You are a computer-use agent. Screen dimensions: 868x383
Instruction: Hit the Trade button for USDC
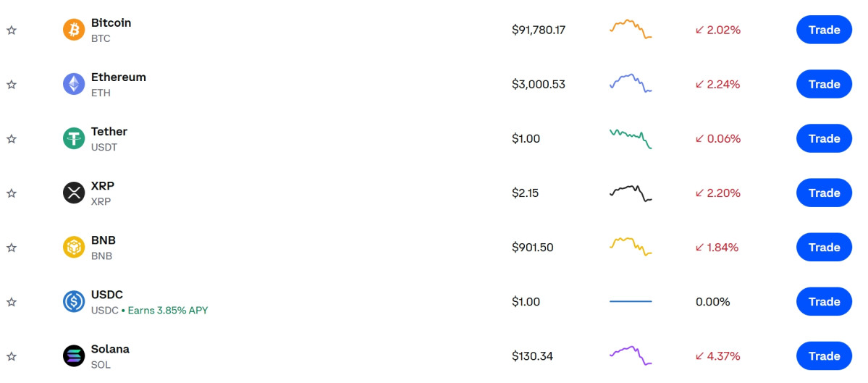coord(824,302)
